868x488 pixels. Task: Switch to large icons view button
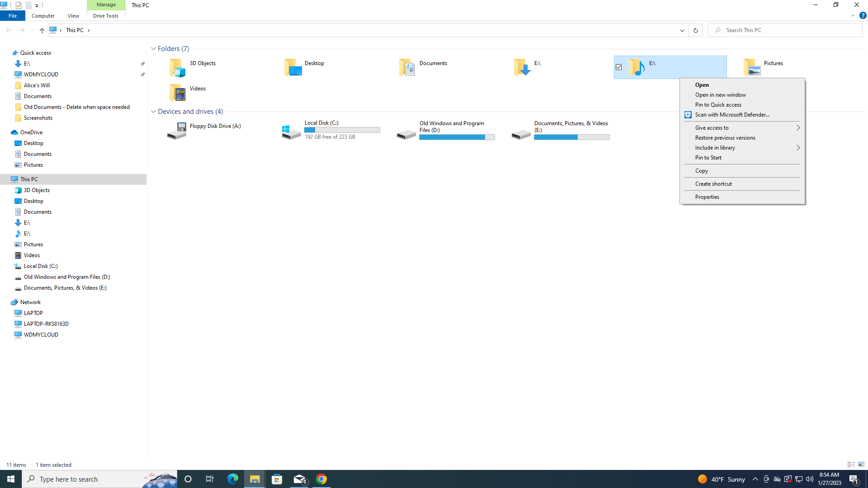(x=861, y=465)
